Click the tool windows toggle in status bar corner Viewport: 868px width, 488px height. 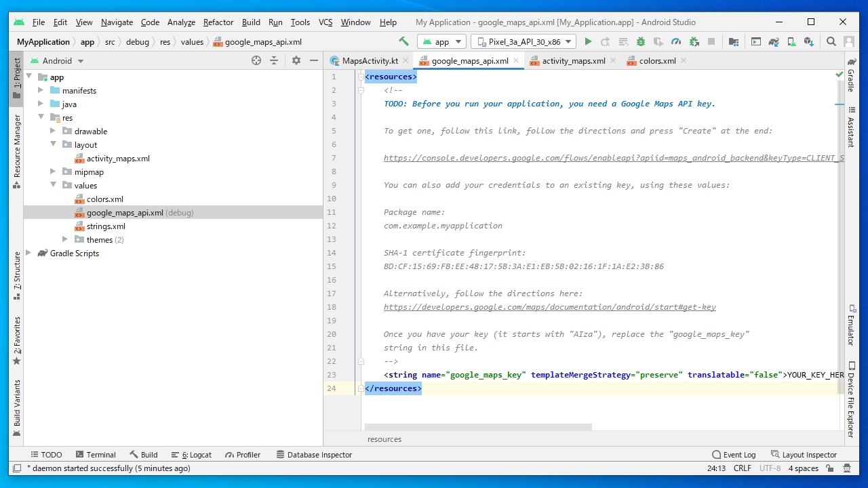(x=16, y=468)
